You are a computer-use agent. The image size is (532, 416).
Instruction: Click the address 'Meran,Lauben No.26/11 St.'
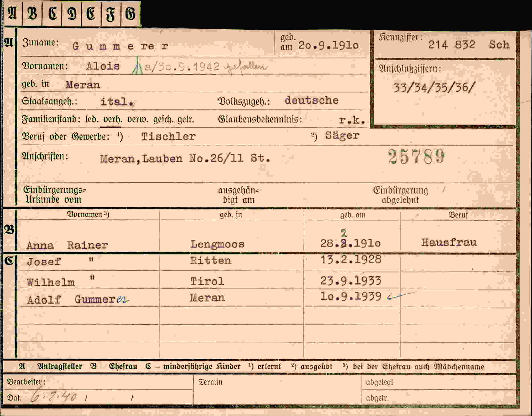(x=185, y=159)
